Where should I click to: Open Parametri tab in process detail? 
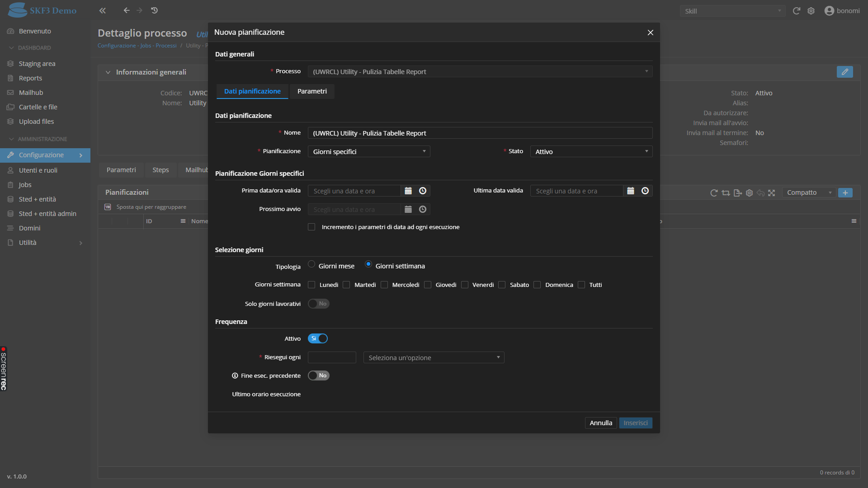[x=121, y=170]
